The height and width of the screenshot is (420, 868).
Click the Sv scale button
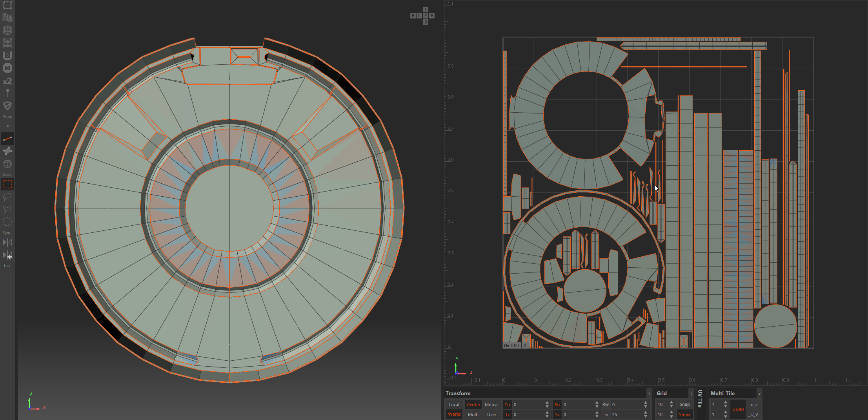(557, 415)
